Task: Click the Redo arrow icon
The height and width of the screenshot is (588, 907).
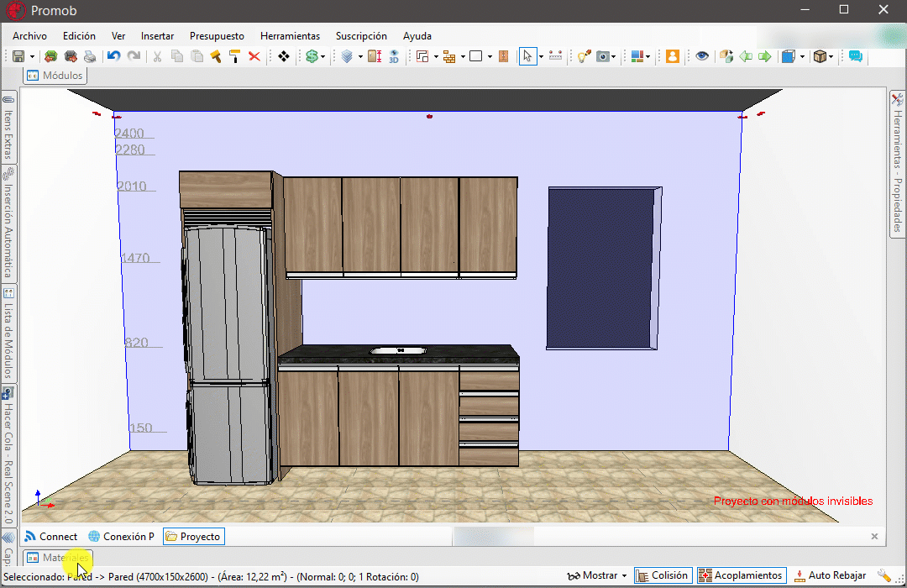Action: coord(134,56)
